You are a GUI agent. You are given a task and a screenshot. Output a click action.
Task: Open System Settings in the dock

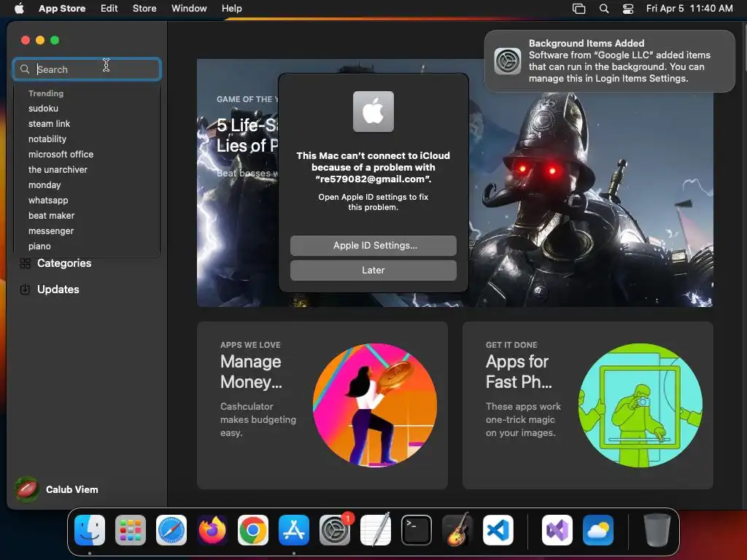pos(335,530)
